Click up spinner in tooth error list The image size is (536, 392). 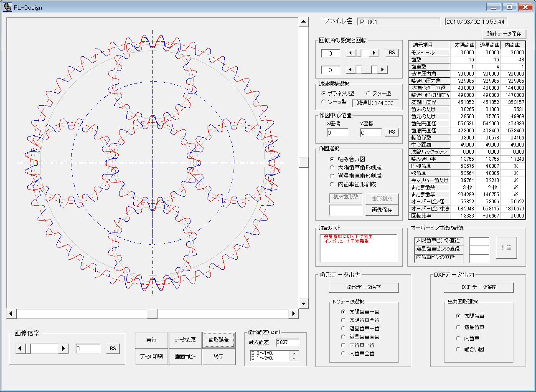pyautogui.click(x=295, y=353)
